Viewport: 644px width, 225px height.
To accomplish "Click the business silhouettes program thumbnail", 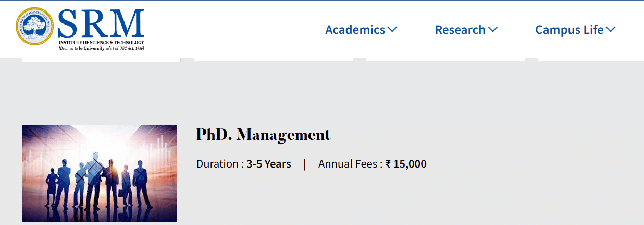I will click(99, 173).
